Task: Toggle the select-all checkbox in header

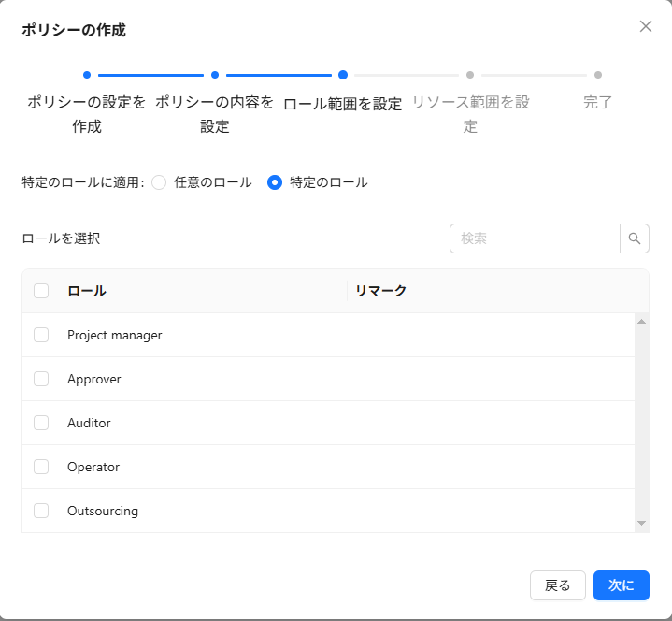Action: pos(41,291)
